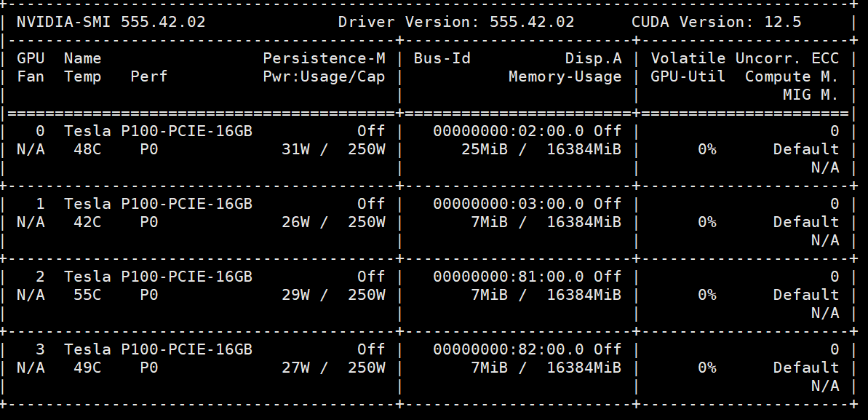
Task: Click the Persistence-M column header
Action: 324,58
